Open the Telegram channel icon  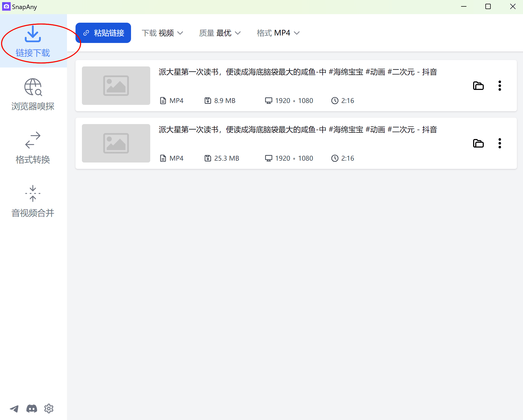pyautogui.click(x=14, y=409)
